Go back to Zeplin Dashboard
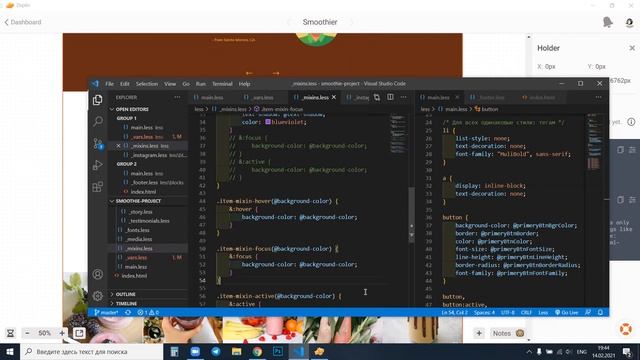Image resolution: width=640 pixels, height=360 pixels. 23,22
